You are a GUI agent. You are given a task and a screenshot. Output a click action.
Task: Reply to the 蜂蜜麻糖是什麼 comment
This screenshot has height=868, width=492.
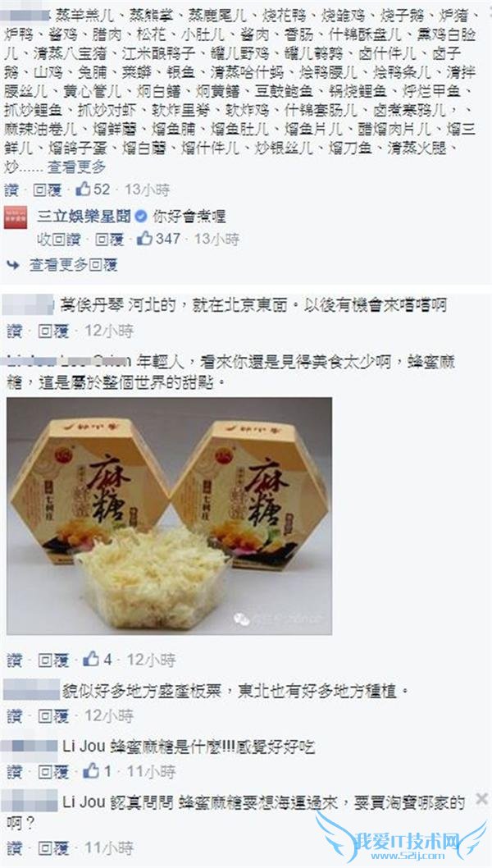point(53,771)
